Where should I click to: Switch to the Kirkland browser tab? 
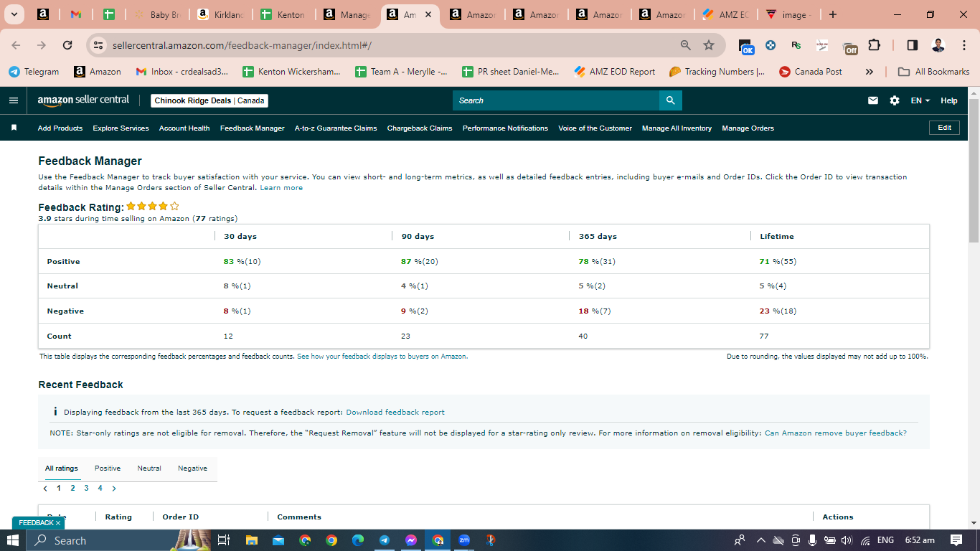222,14
